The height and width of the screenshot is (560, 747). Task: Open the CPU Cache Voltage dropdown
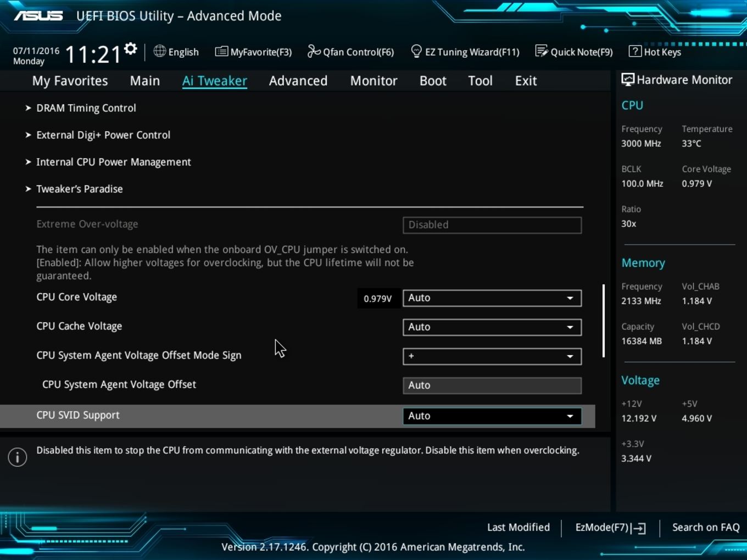(492, 327)
